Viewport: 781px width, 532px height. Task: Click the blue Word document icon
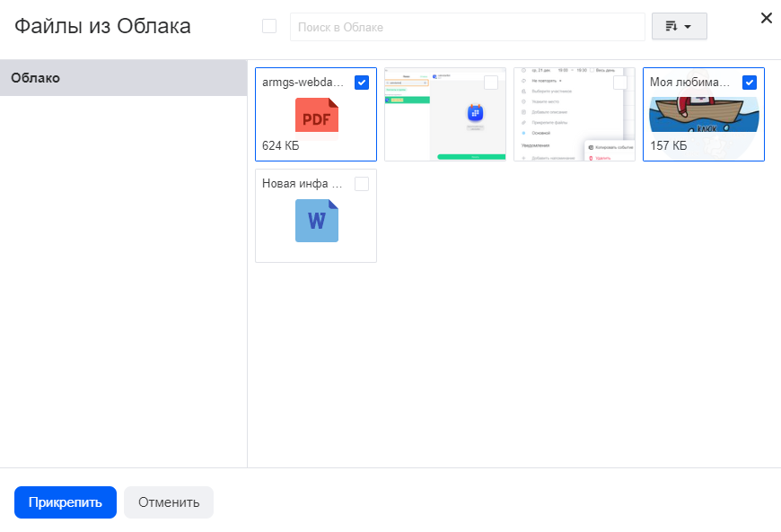316,220
